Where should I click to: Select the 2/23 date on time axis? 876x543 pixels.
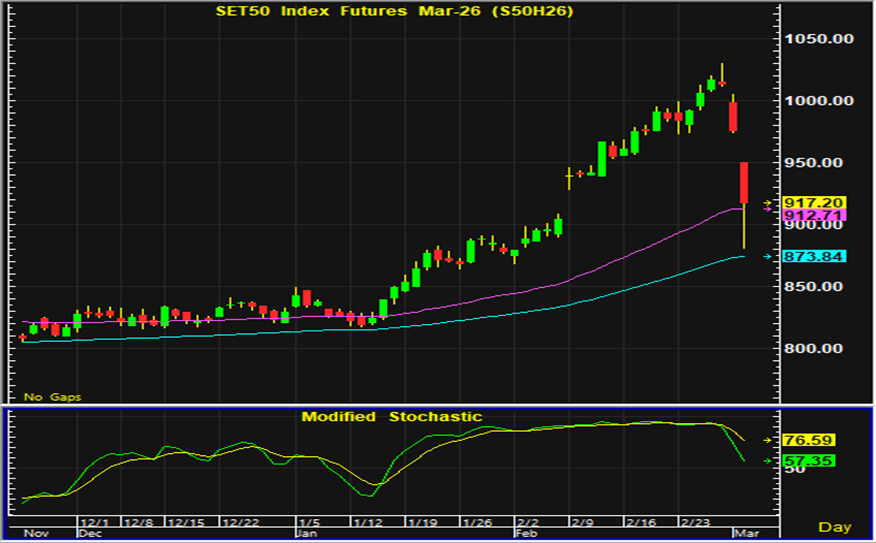click(x=695, y=522)
